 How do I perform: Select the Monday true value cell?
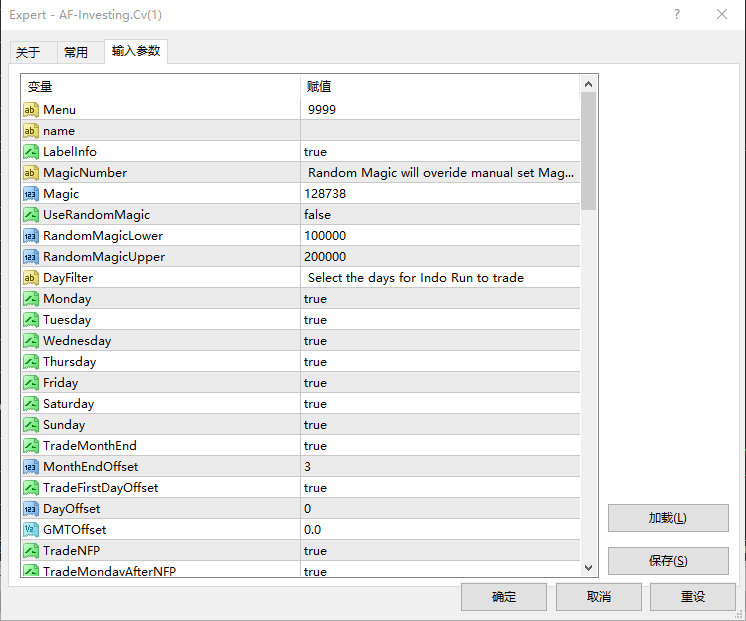(440, 298)
